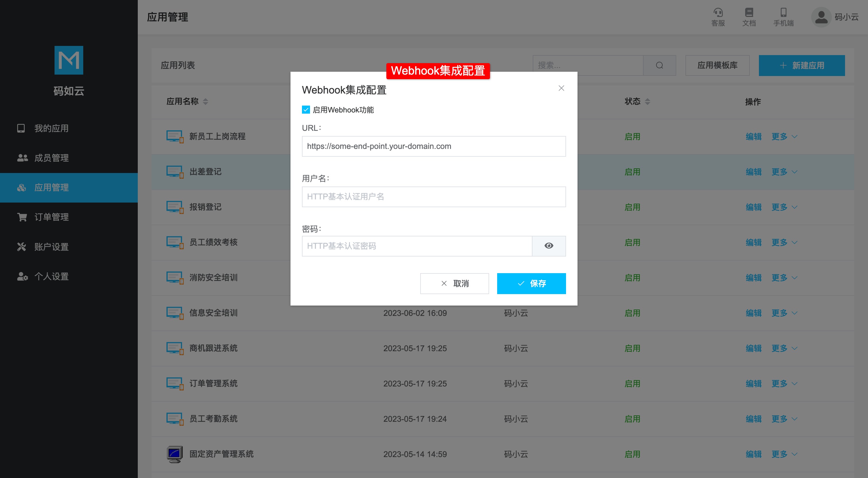Open 成员管理 in sidebar
The image size is (868, 478).
(x=69, y=158)
